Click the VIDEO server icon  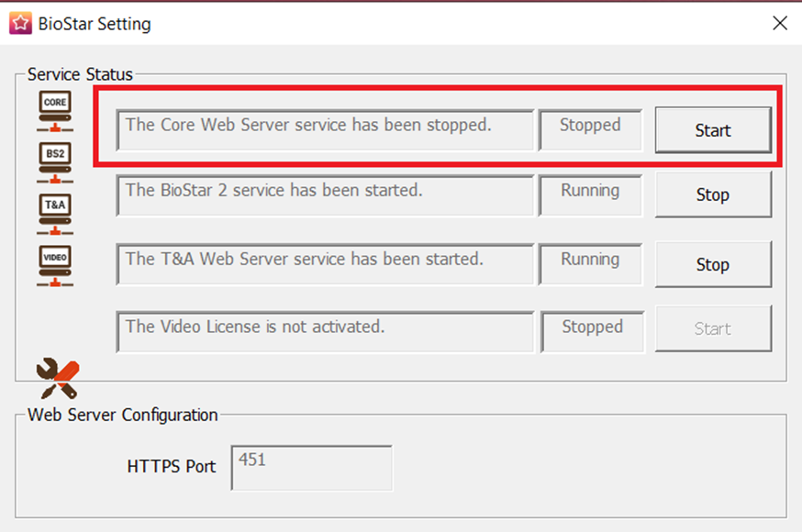click(55, 266)
